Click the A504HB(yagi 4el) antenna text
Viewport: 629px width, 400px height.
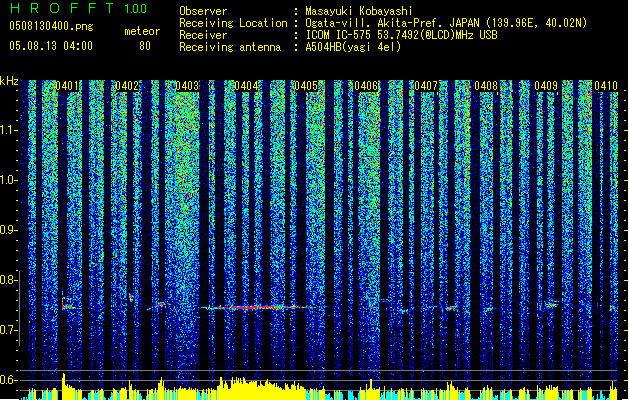click(x=353, y=47)
